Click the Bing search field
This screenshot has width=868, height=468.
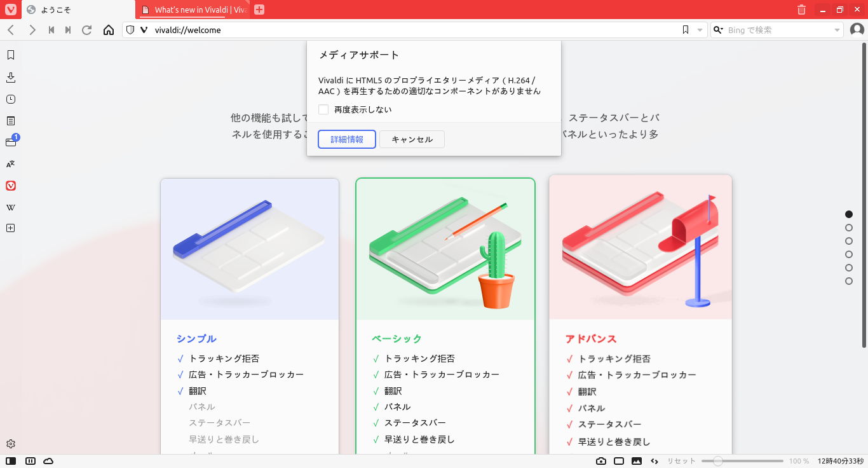point(778,30)
